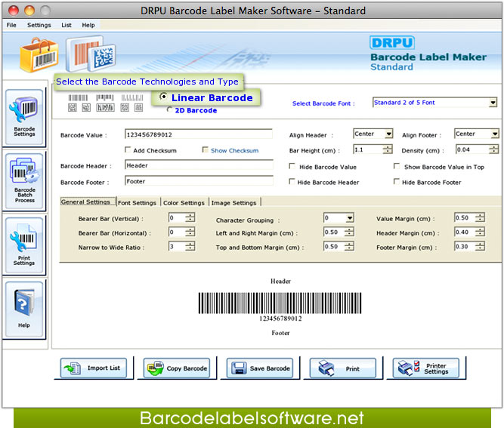This screenshot has height=428, width=504.
Task: Open the File menu
Action: pos(11,25)
